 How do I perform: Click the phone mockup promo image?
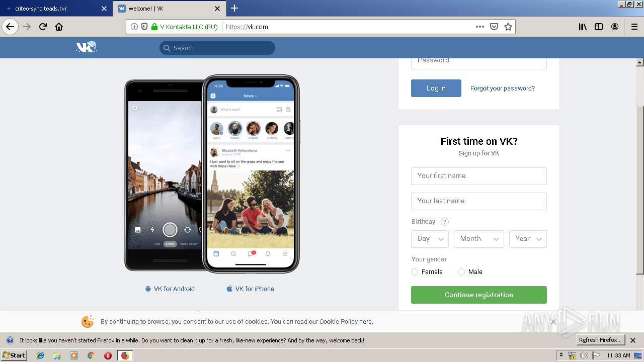pos(212,174)
